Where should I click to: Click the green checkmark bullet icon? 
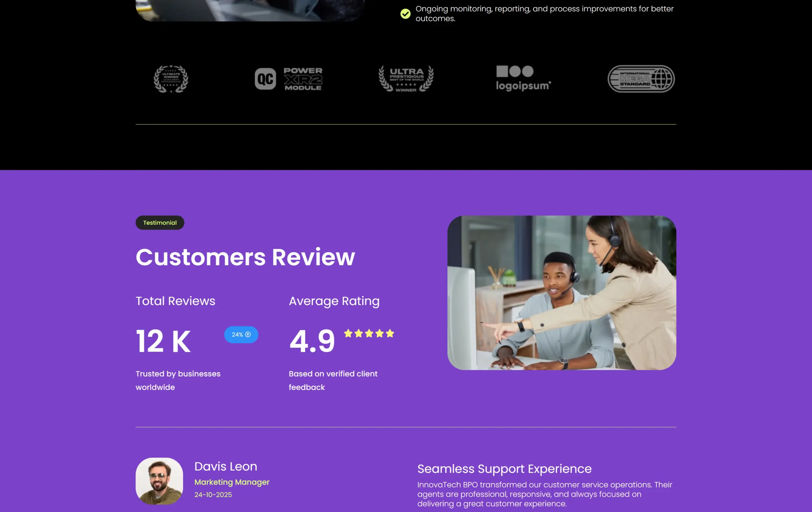pos(405,14)
